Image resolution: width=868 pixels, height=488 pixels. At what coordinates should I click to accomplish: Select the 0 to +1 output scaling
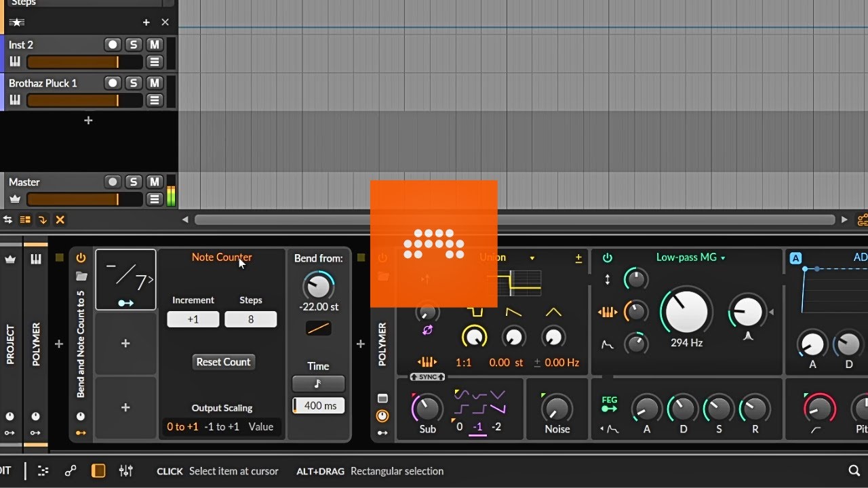[183, 426]
